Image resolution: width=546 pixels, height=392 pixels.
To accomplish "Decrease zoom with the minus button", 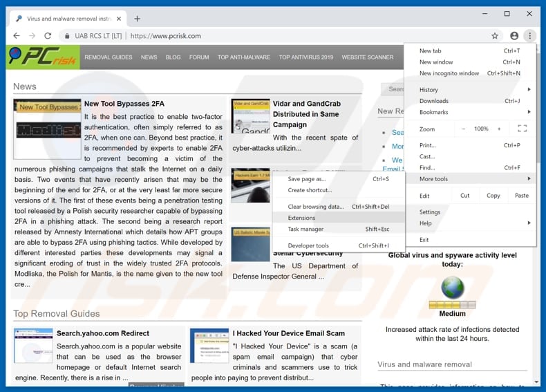I will [x=463, y=129].
